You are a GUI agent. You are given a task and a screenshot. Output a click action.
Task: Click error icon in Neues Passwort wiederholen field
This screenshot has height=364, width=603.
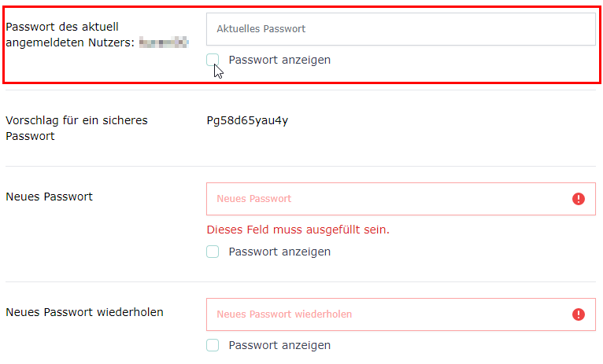coord(579,314)
